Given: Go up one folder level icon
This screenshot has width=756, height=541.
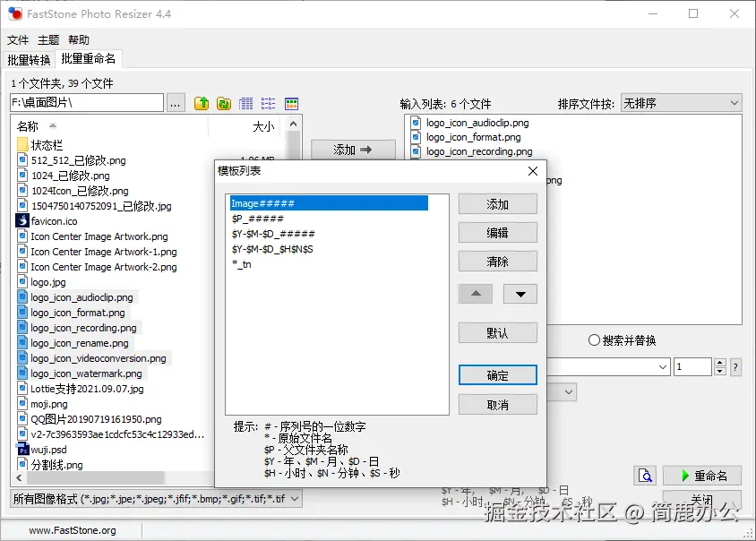Looking at the screenshot, I should (202, 103).
